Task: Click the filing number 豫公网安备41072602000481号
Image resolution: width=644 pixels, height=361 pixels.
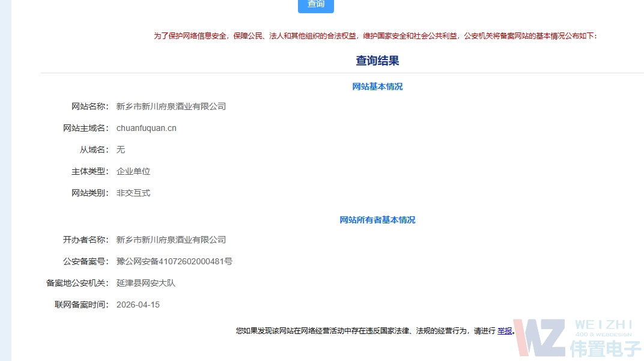Action: [x=174, y=261]
